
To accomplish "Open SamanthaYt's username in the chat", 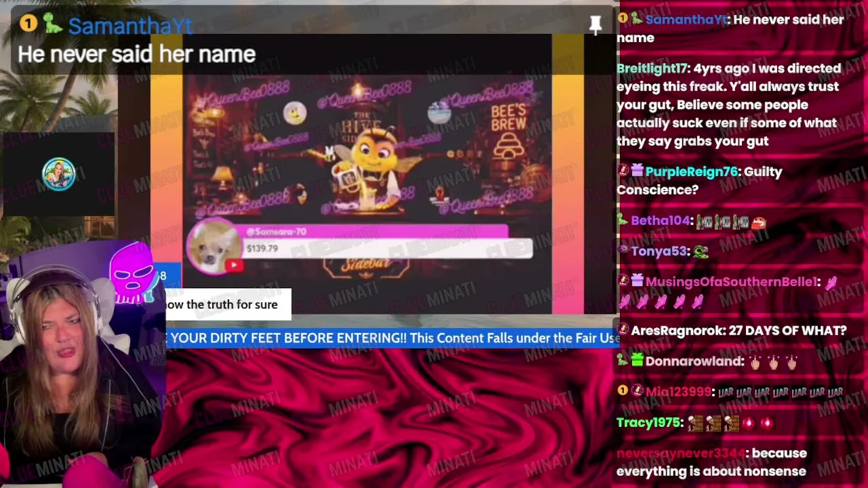I will (x=686, y=19).
